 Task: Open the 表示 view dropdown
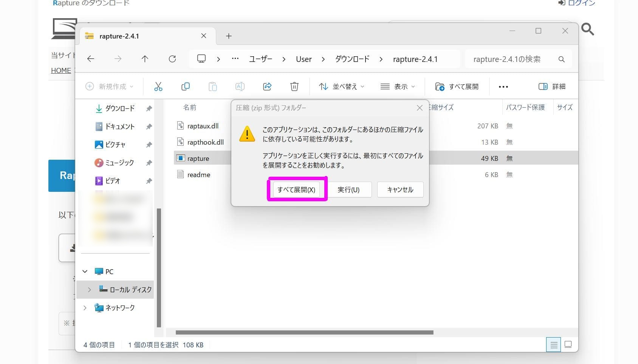[x=398, y=86]
